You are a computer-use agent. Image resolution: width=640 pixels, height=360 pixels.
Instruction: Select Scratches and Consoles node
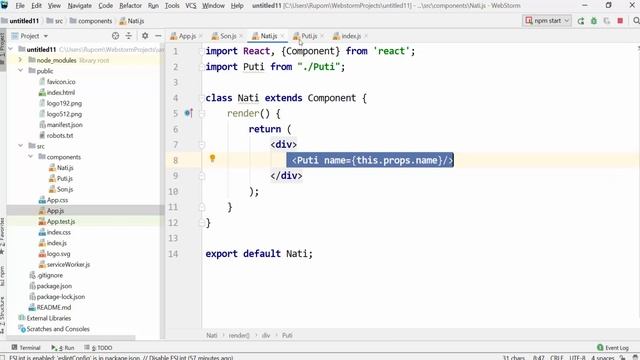pos(58,329)
